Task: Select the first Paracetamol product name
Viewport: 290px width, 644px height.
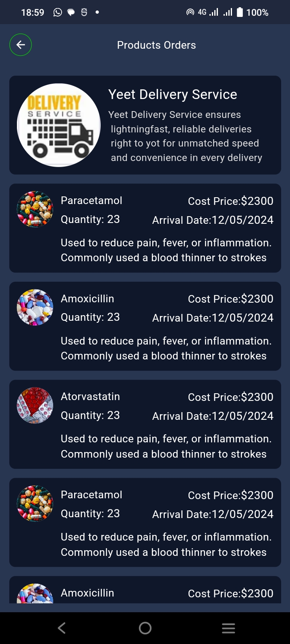Action: click(x=91, y=200)
